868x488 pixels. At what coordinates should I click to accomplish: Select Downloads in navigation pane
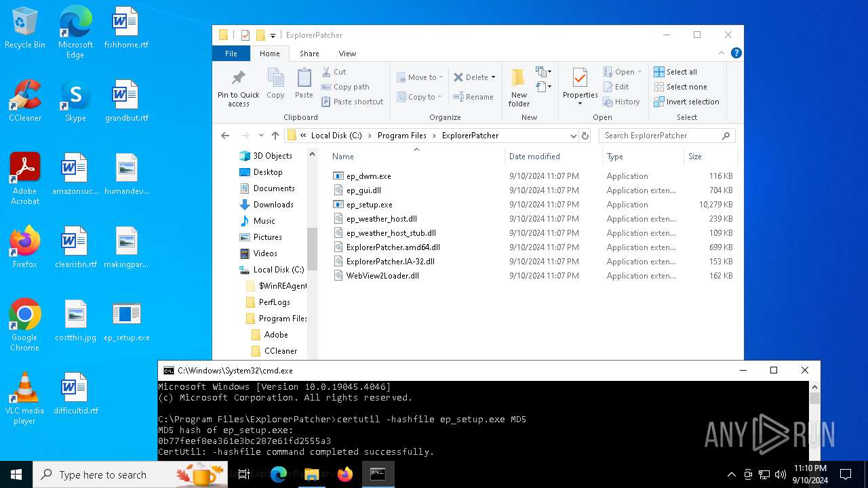273,205
